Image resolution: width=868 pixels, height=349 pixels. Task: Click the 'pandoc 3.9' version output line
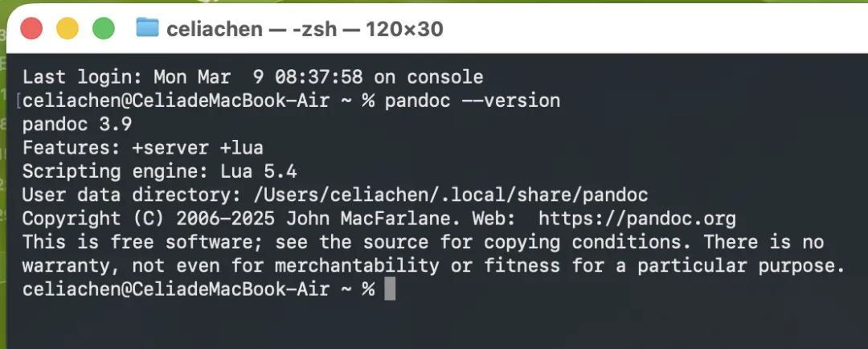(x=77, y=125)
